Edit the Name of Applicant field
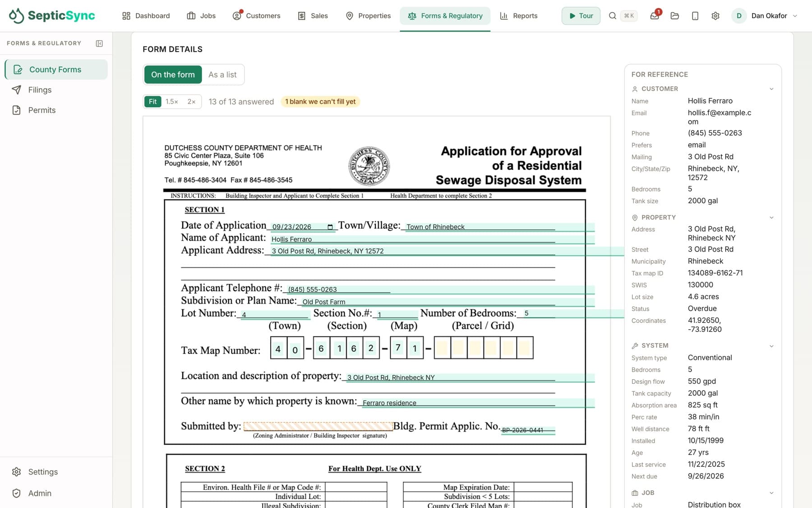812x508 pixels. coord(432,239)
